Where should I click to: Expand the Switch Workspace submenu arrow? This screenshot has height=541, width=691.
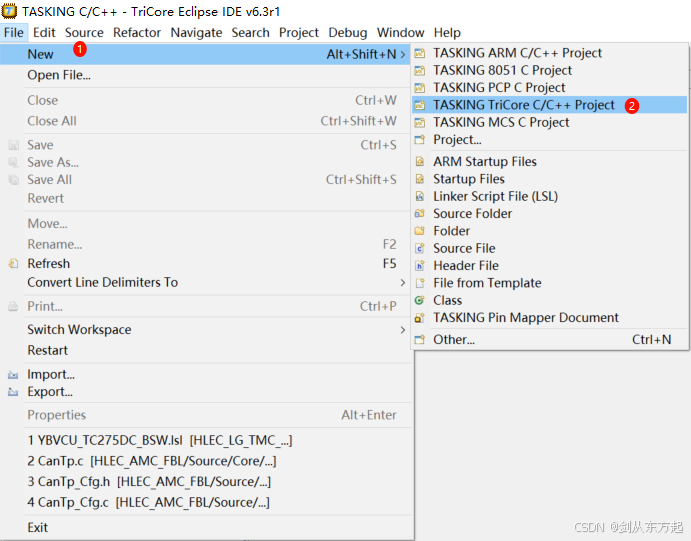tap(403, 330)
